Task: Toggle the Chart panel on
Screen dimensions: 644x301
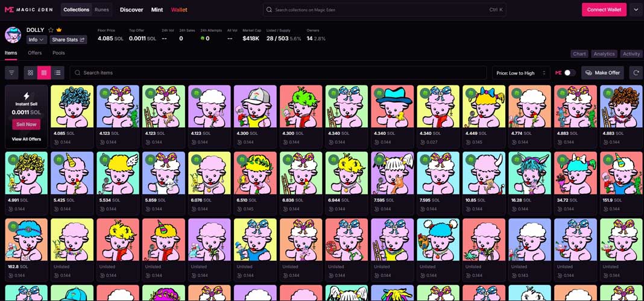Action: pyautogui.click(x=579, y=54)
